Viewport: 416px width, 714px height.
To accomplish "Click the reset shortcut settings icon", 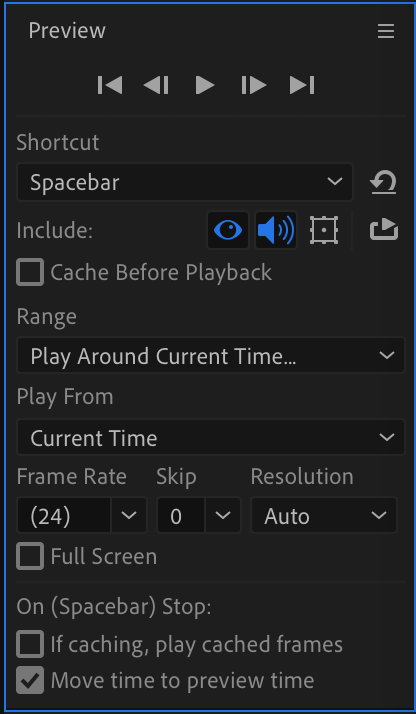I will 383,182.
